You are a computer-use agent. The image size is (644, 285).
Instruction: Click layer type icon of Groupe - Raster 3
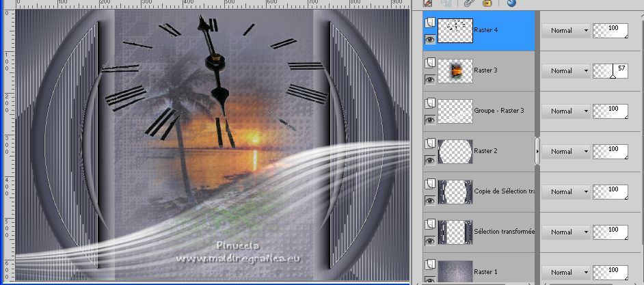pos(429,103)
